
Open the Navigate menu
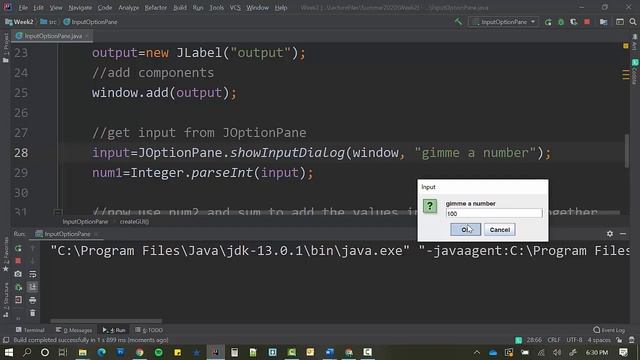pos(80,7)
